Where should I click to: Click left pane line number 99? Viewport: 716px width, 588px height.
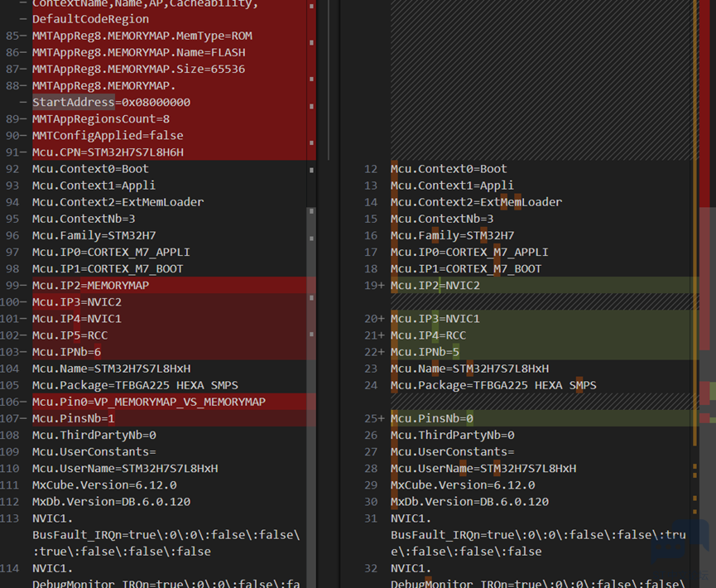12,285
